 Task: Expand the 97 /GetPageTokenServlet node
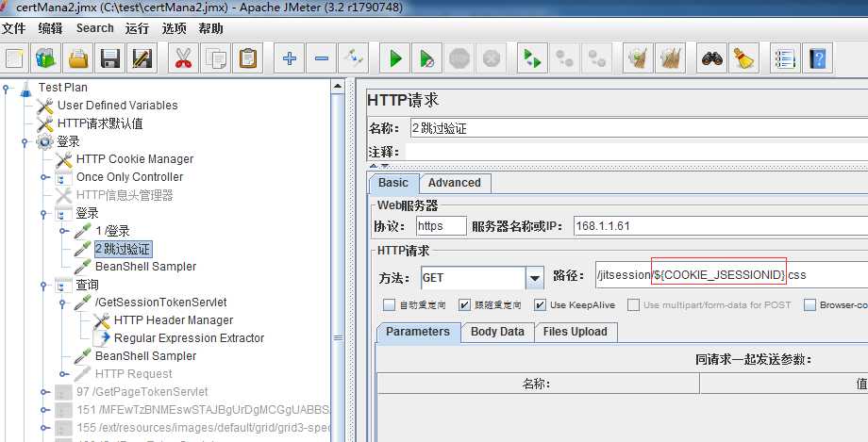pyautogui.click(x=44, y=392)
